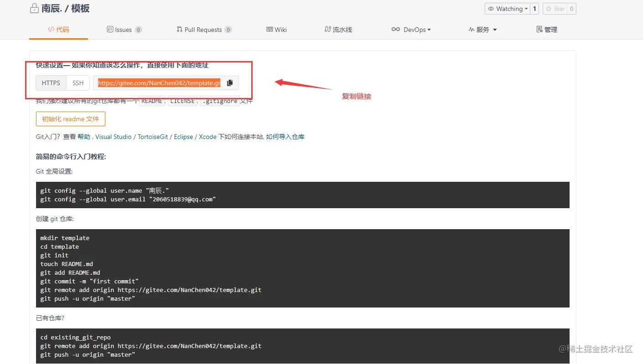
Task: Click the watchers count 1
Action: click(x=534, y=9)
